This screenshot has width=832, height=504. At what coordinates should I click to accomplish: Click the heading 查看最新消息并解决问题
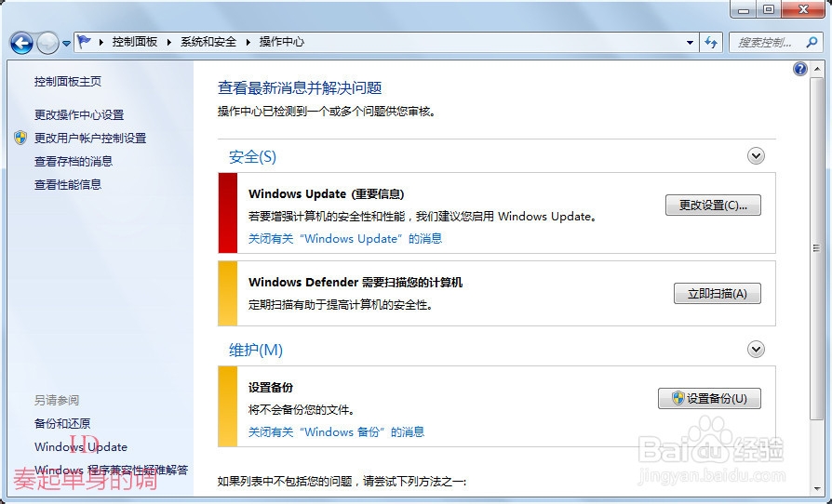300,88
